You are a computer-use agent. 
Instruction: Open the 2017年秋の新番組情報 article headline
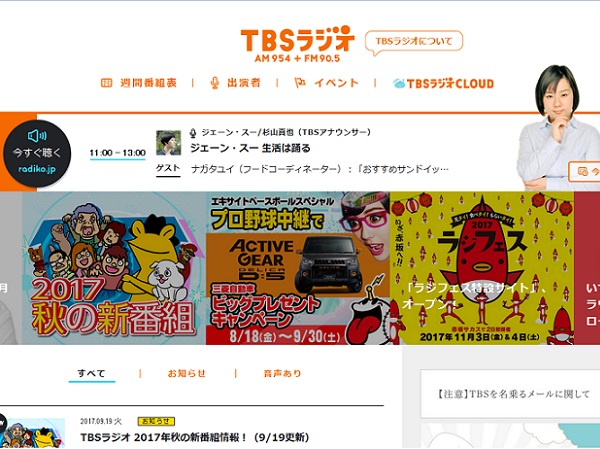click(194, 437)
